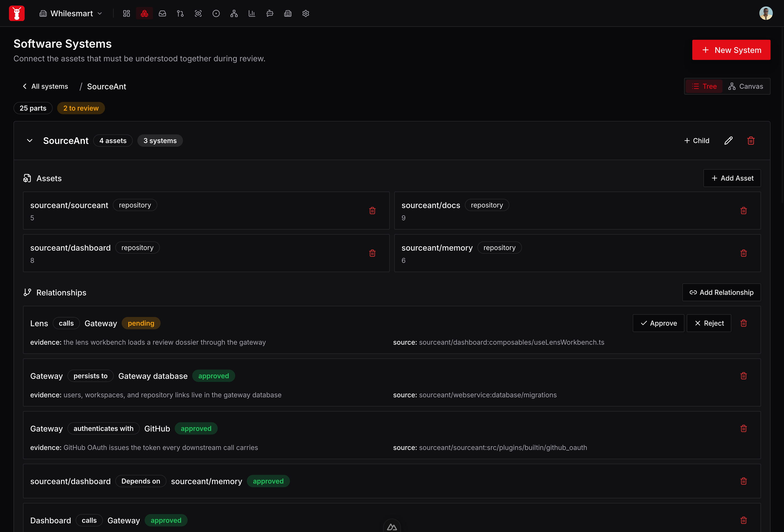Delete the SourceAnt system via header trash icon
Viewport: 784px width, 532px height.
pos(751,141)
